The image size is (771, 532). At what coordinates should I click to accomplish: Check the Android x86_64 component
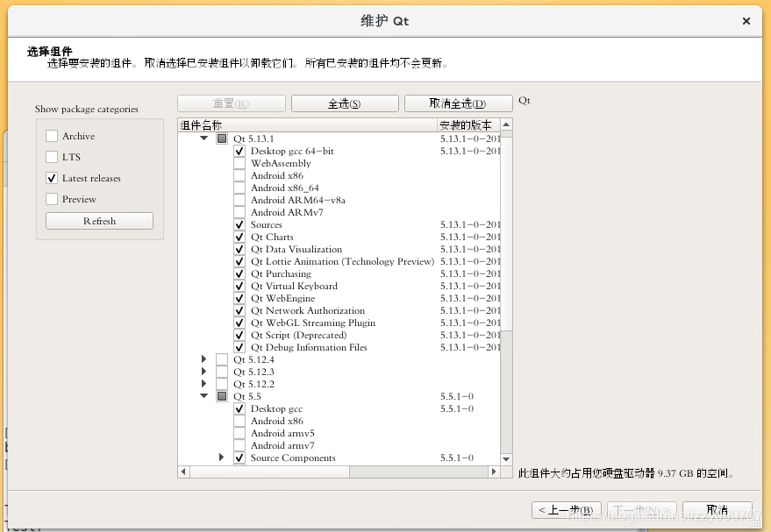[x=239, y=188]
